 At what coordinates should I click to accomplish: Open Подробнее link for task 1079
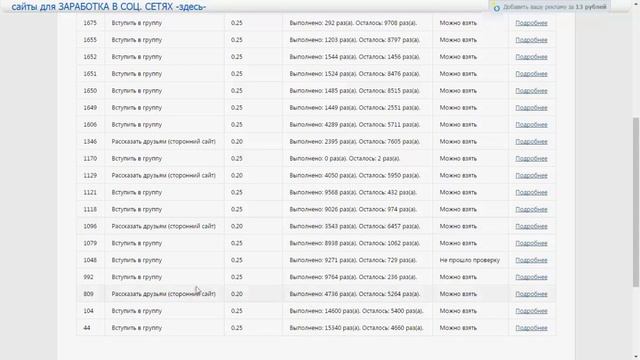click(531, 243)
